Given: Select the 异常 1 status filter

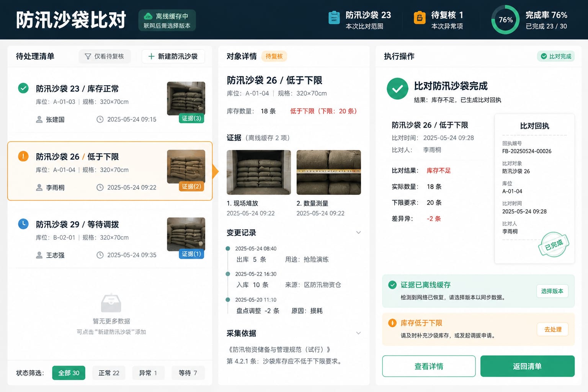Looking at the screenshot, I should tap(148, 373).
